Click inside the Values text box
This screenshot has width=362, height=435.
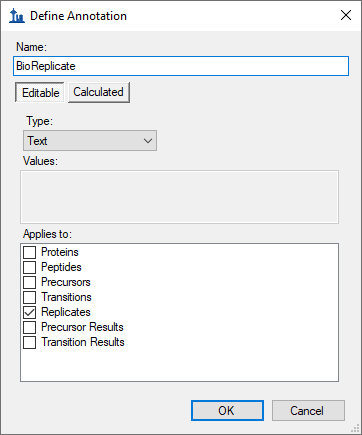click(x=179, y=197)
